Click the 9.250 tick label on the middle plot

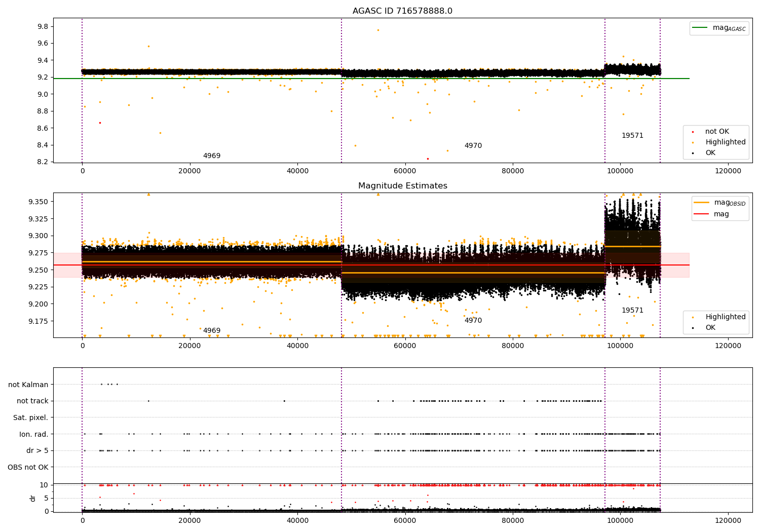[39, 270]
